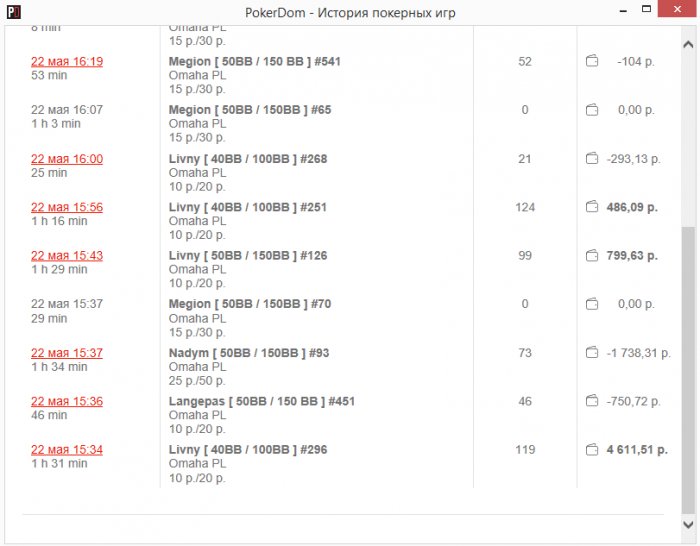The image size is (700, 546).
Task: Click the result value -750,72 р.
Action: (633, 401)
